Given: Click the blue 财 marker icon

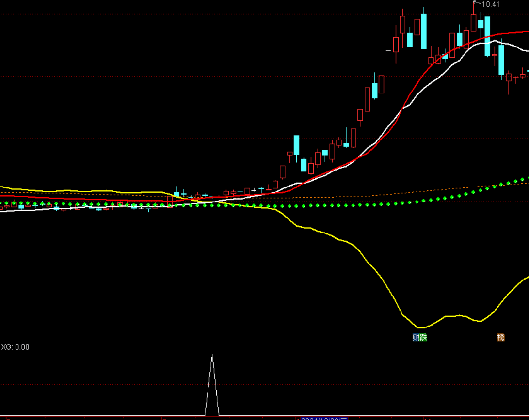Looking at the screenshot, I should click(416, 337).
